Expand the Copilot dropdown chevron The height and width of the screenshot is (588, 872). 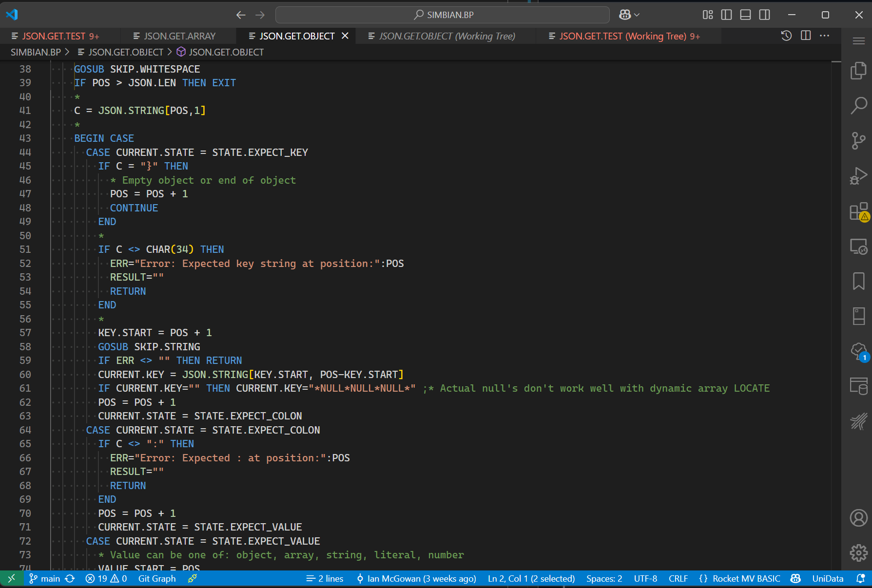click(637, 15)
